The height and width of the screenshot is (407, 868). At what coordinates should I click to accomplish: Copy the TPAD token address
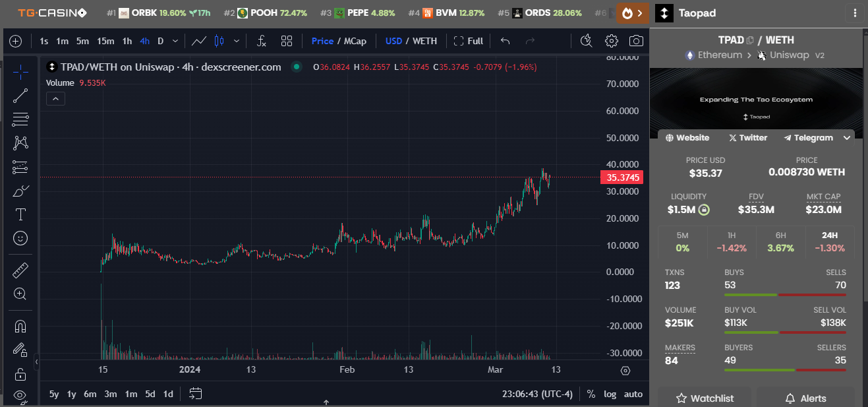tap(750, 40)
